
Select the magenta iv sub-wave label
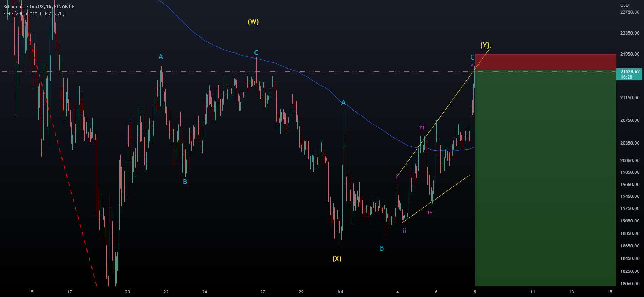[430, 212]
